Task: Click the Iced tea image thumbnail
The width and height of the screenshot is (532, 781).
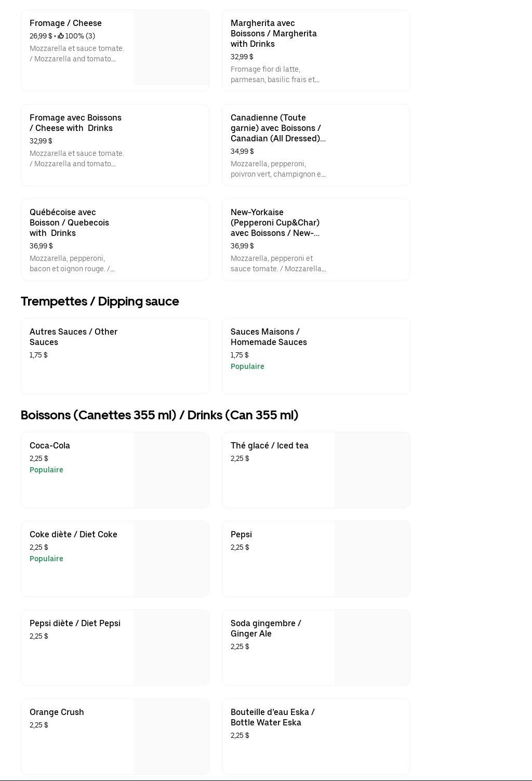Action: tap(372, 470)
